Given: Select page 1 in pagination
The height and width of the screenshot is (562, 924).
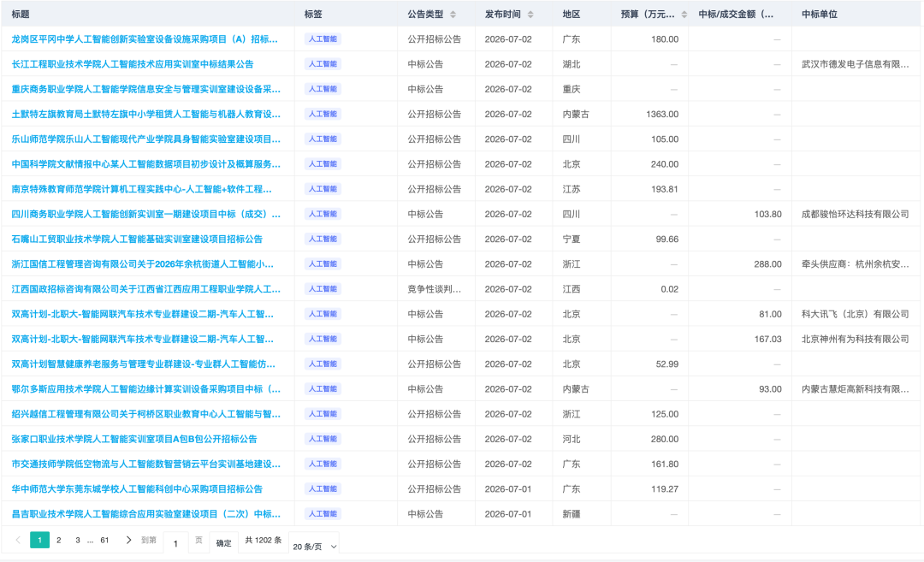Looking at the screenshot, I should pyautogui.click(x=39, y=540).
